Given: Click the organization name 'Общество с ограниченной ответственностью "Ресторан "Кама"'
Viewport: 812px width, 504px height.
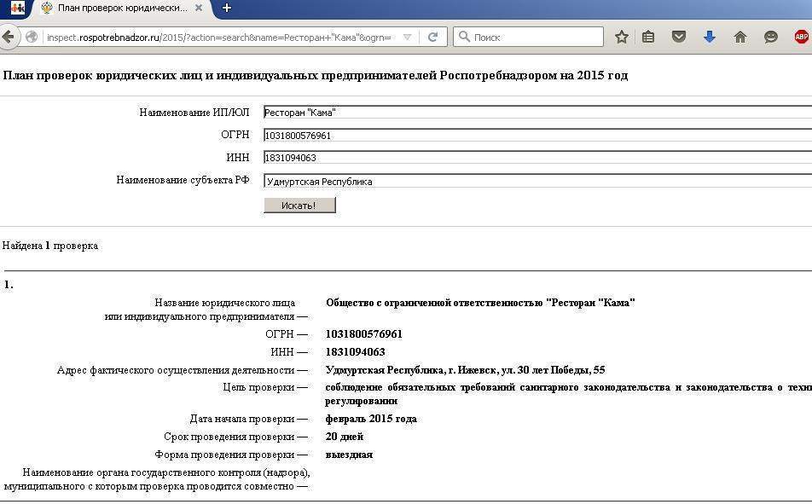Looking at the screenshot, I should [480, 303].
